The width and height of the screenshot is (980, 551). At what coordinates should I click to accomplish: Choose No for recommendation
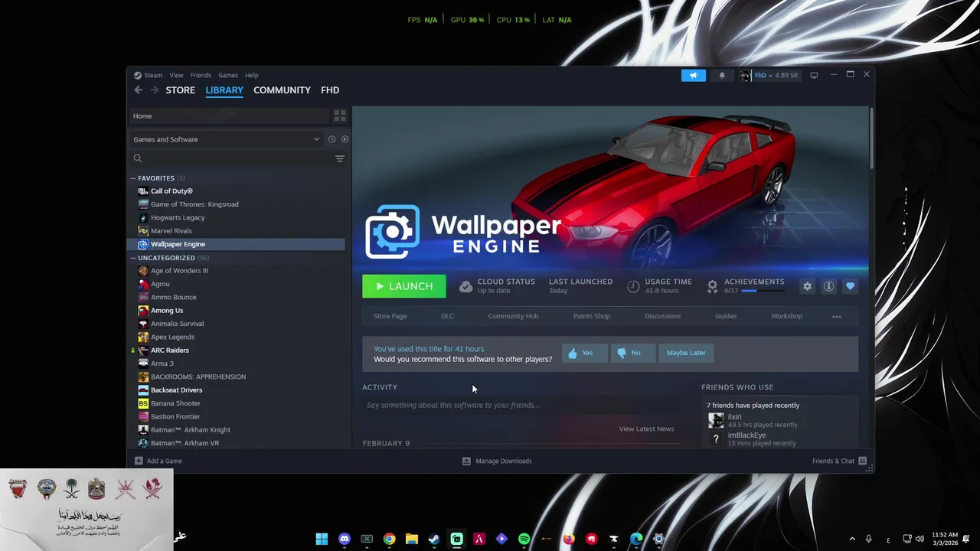[x=633, y=353]
